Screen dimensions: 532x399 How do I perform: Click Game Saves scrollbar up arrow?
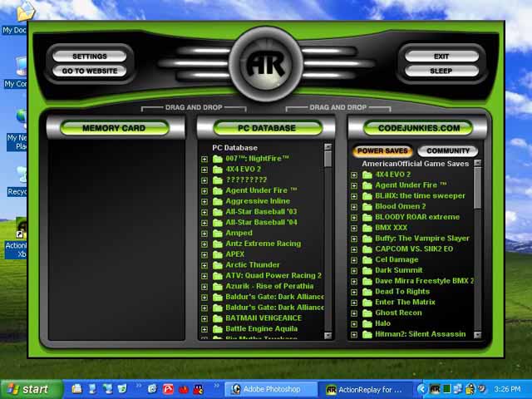click(477, 163)
